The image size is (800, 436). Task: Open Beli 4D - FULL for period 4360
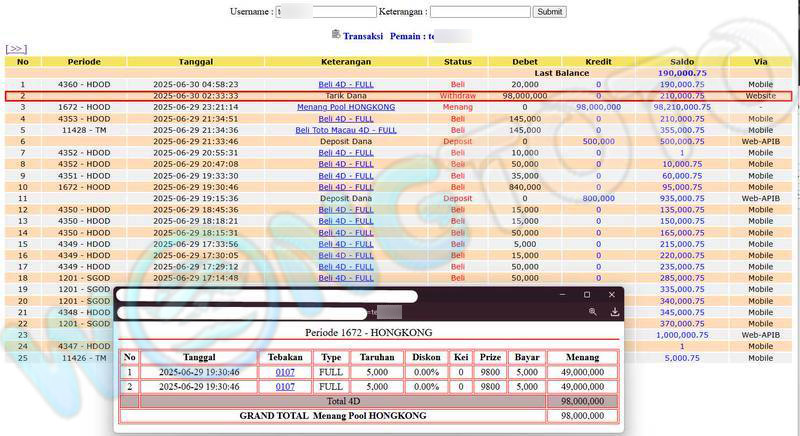pos(346,84)
